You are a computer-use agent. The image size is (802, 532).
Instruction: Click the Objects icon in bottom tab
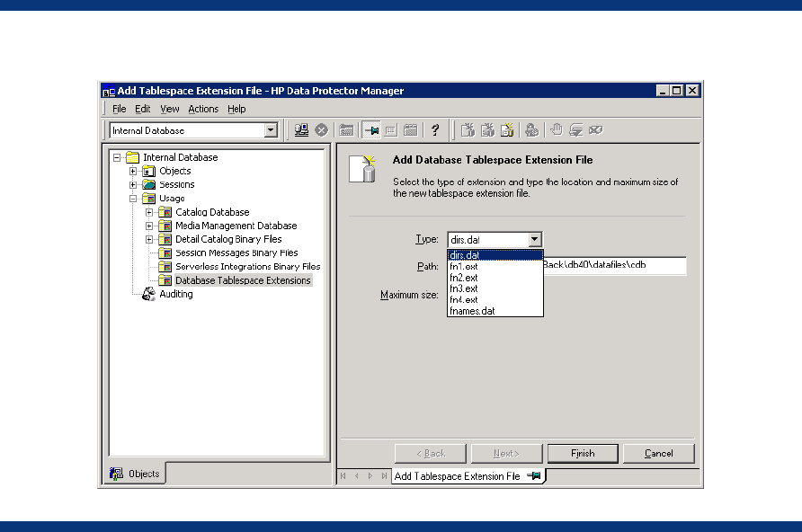pyautogui.click(x=116, y=473)
